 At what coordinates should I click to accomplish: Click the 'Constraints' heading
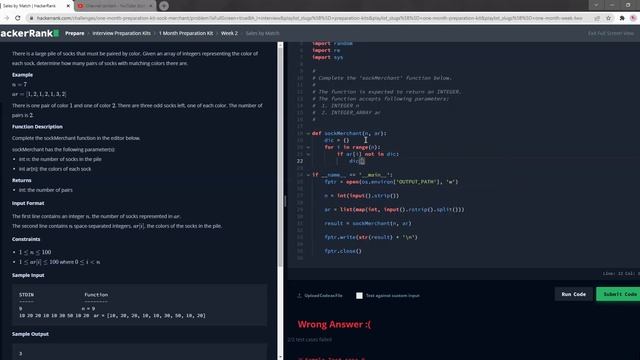(x=26, y=239)
